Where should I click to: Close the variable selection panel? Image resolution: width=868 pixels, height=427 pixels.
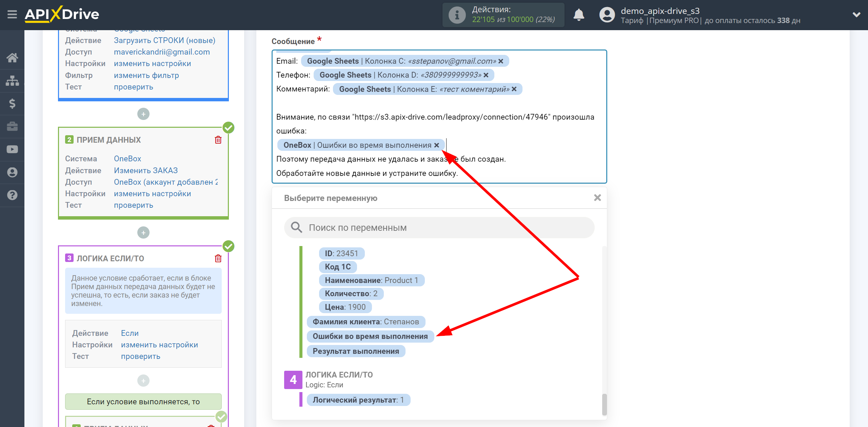click(x=597, y=198)
